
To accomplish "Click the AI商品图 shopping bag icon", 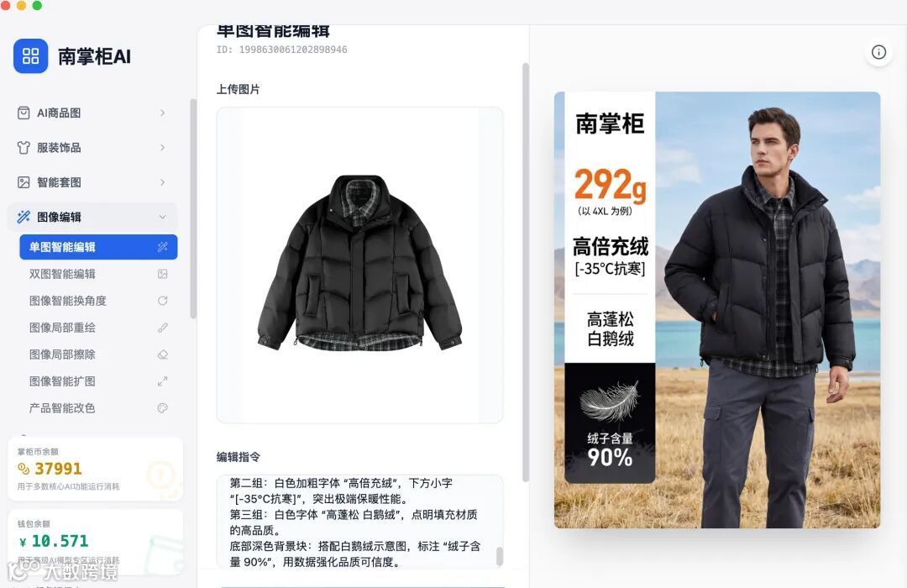I will tap(24, 113).
